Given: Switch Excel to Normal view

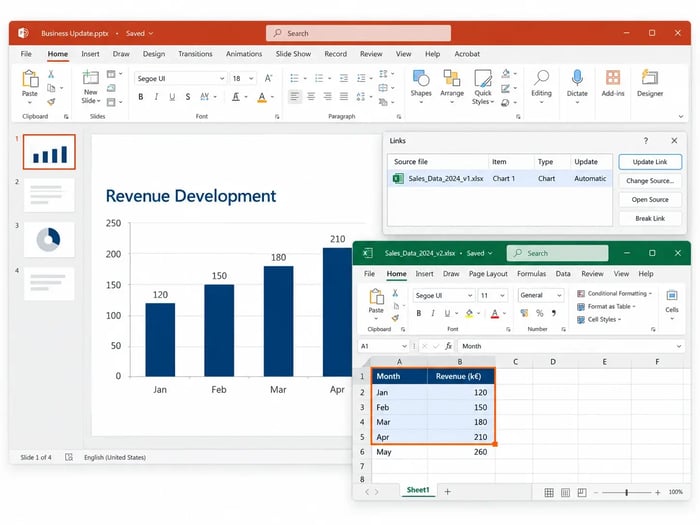Looking at the screenshot, I should pos(549,492).
